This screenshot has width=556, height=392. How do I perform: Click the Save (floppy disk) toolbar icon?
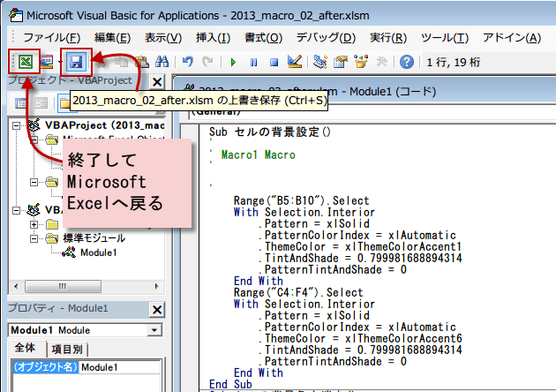tap(76, 62)
